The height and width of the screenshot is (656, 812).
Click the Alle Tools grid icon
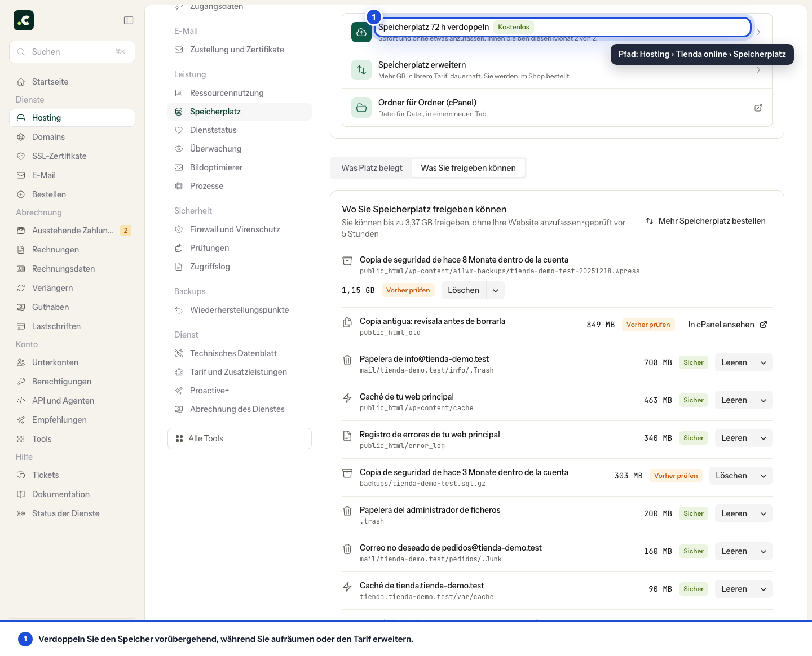(x=179, y=438)
